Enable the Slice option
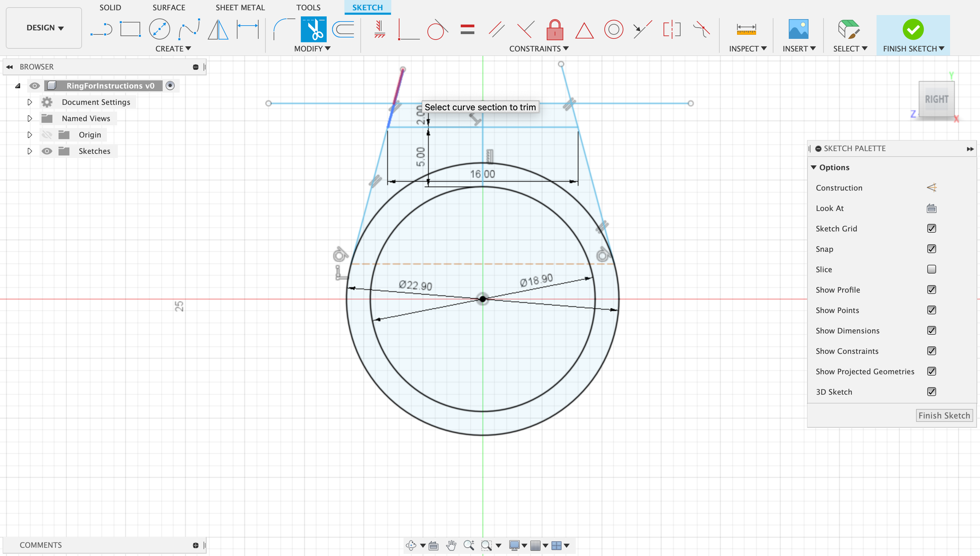 click(931, 269)
